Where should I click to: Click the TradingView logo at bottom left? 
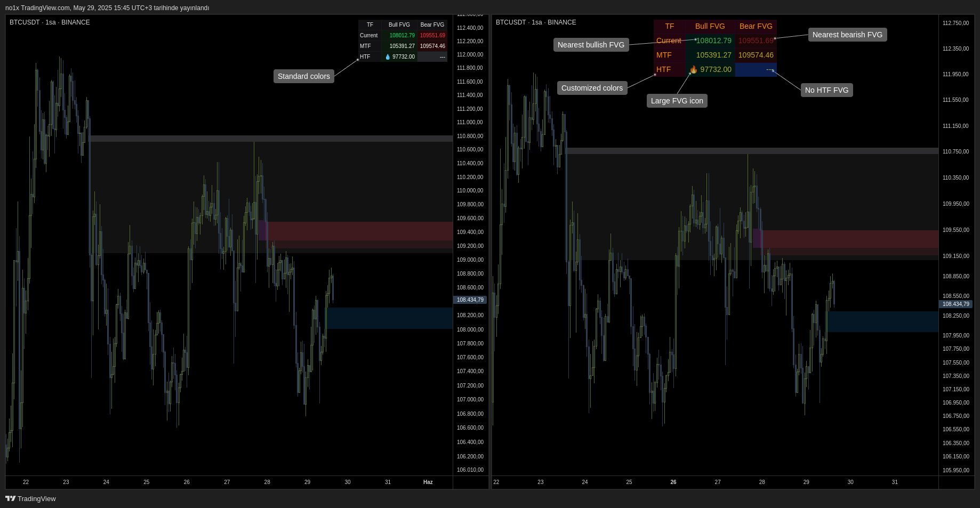tap(10, 498)
